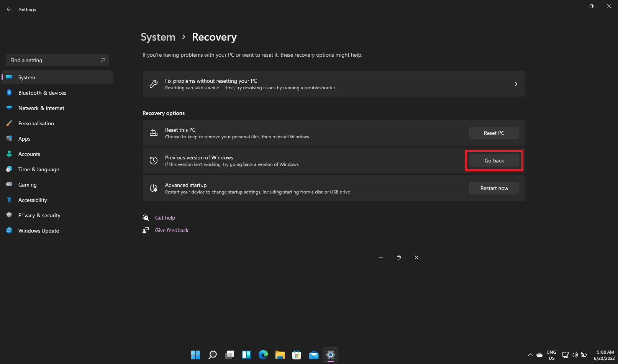618x364 pixels.
Task: Click the Find a setting search box
Action: [57, 60]
